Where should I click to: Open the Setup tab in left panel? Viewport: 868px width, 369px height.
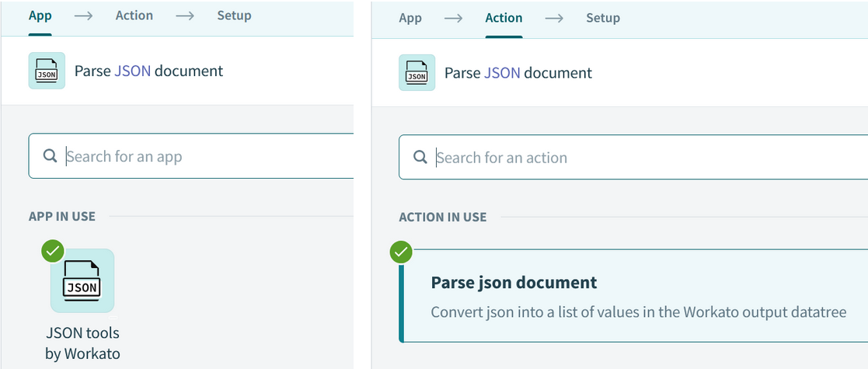coord(234,16)
